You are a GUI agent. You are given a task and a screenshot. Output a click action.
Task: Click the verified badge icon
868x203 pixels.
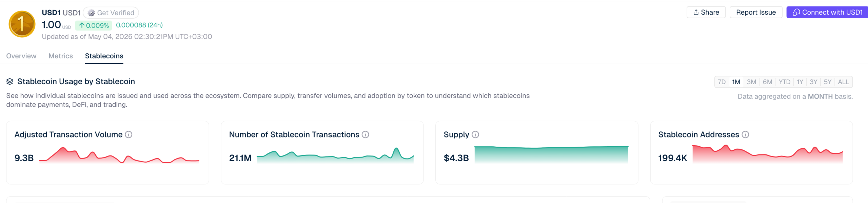pos(91,13)
